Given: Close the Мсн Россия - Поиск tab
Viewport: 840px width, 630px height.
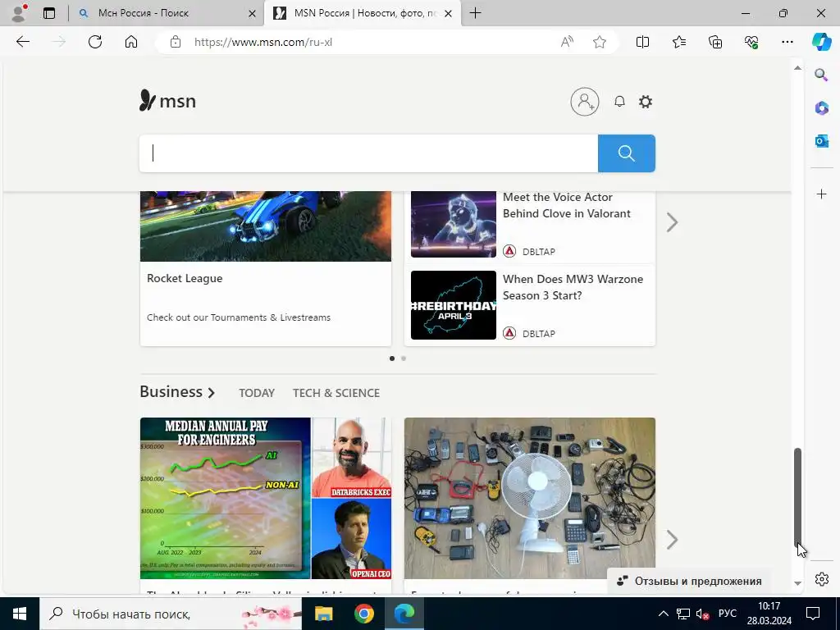Looking at the screenshot, I should coord(252,13).
